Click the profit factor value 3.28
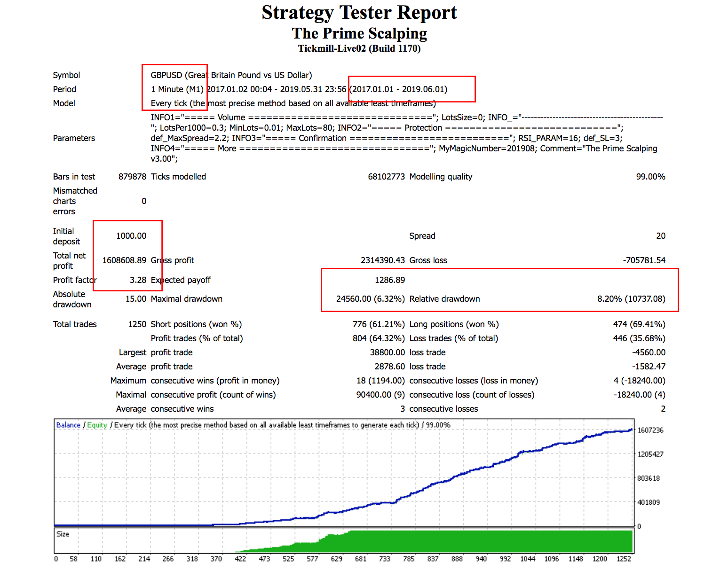This screenshot has height=579, width=728. tap(138, 280)
